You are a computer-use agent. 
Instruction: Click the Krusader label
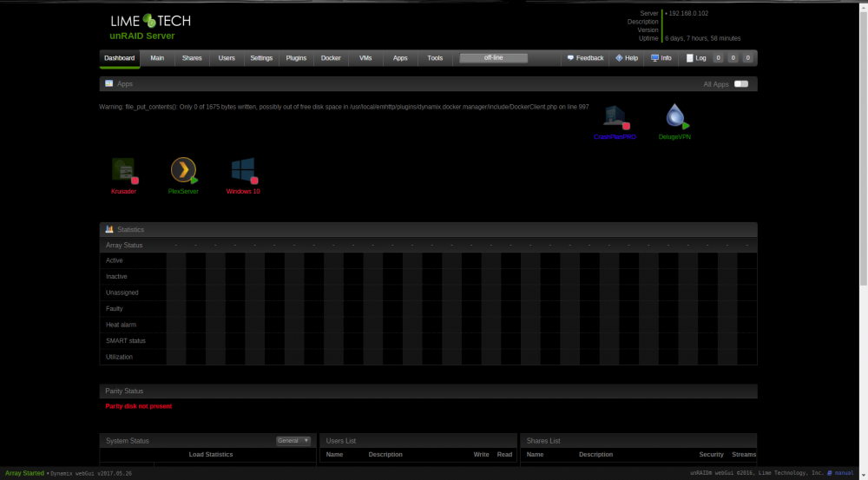coord(123,192)
